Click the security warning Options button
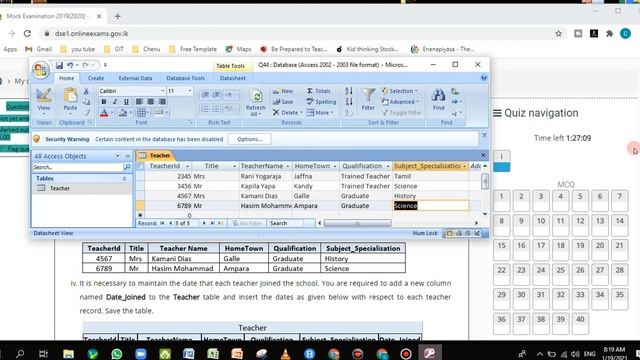 click(250, 139)
